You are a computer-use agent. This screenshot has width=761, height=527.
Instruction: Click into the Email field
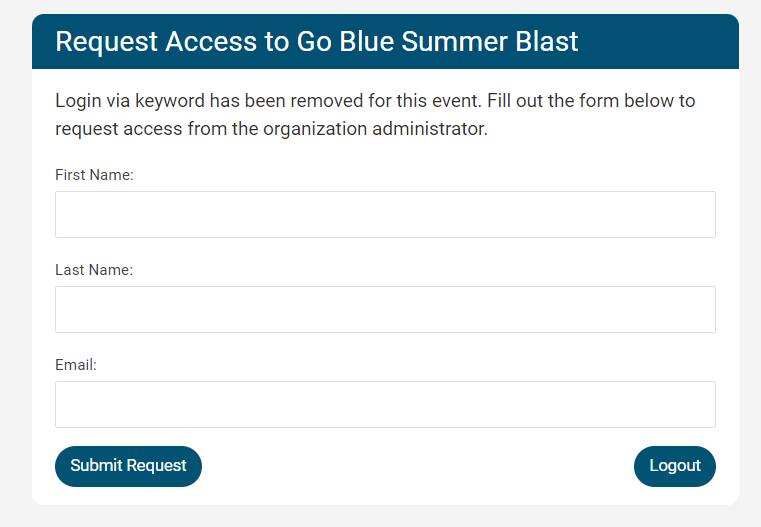(x=385, y=404)
